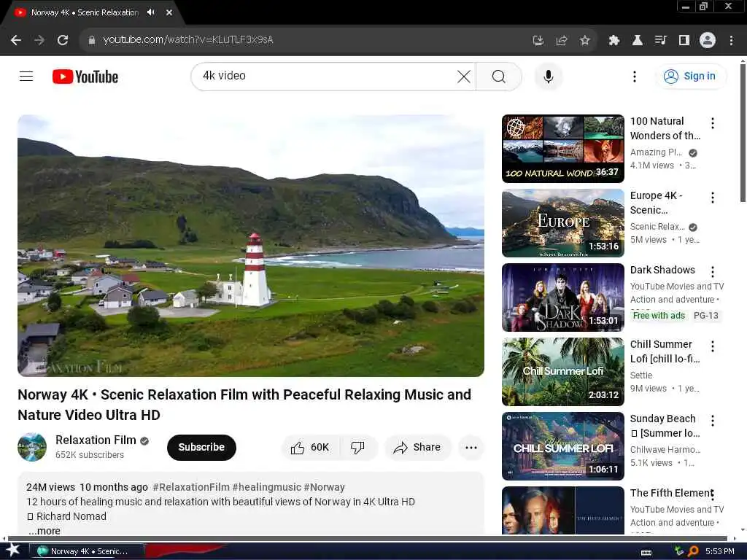Select the Norway 4K browser tab
The height and width of the screenshot is (560, 747).
(85, 13)
